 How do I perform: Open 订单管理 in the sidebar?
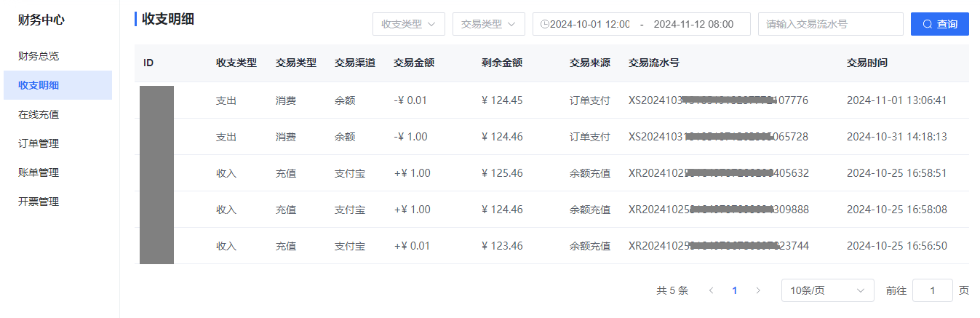pyautogui.click(x=39, y=143)
